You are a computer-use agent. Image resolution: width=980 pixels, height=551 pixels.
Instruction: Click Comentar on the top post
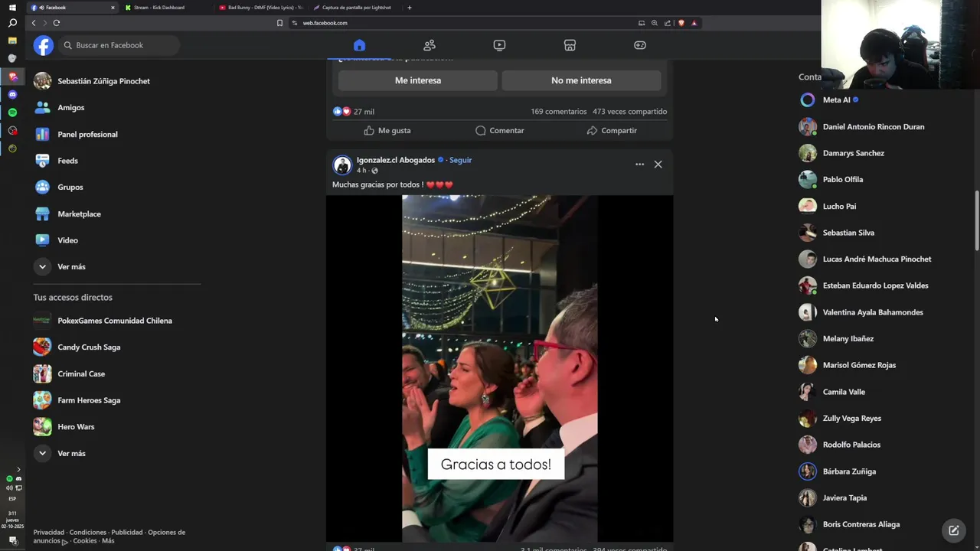[x=499, y=131]
